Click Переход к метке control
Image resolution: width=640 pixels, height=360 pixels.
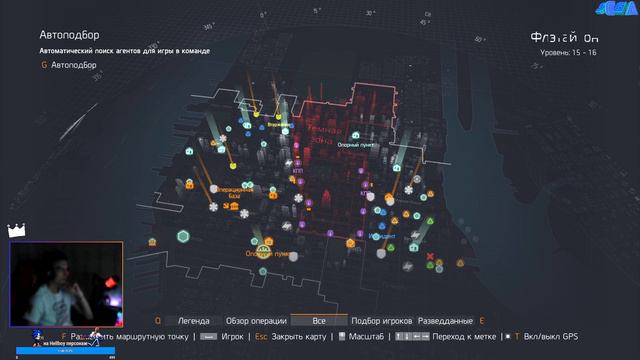446,337
